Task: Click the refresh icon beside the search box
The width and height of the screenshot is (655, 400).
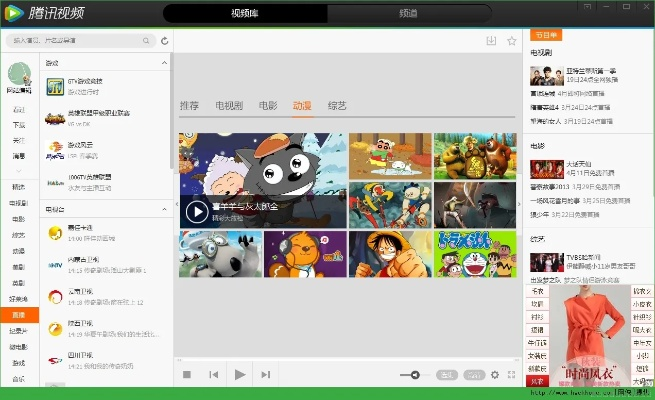Action: [x=165, y=41]
